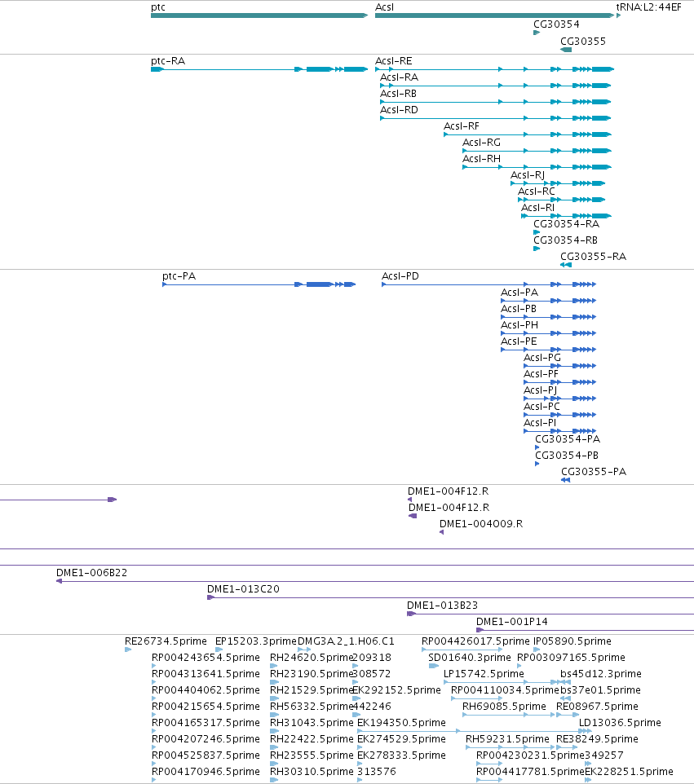Select the RP003097165.5prime EST label
Viewport: 694px width, 784px height.
[571, 658]
